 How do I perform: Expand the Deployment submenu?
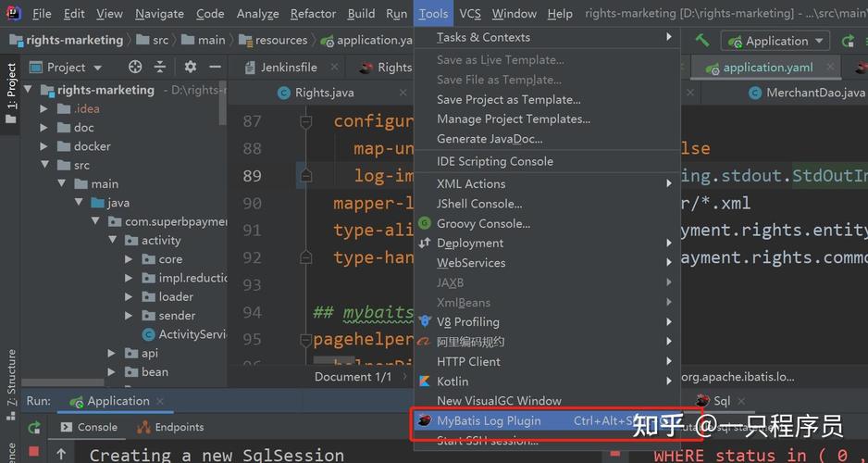pos(547,244)
